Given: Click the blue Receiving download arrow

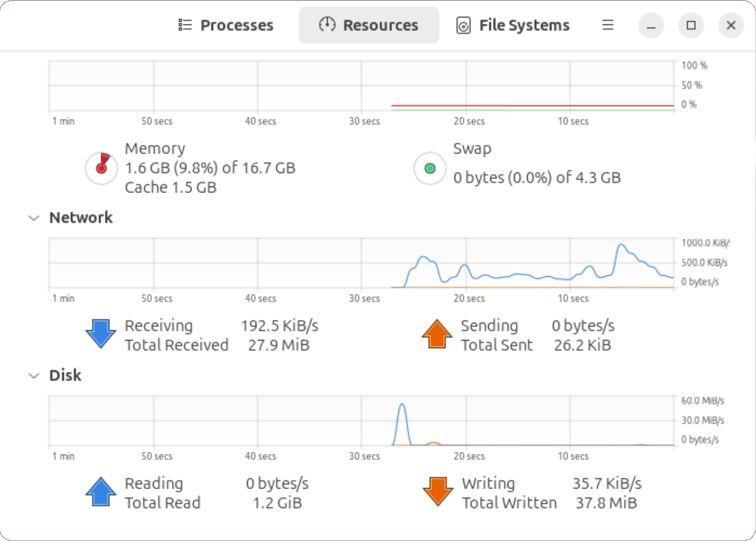Looking at the screenshot, I should (x=100, y=334).
